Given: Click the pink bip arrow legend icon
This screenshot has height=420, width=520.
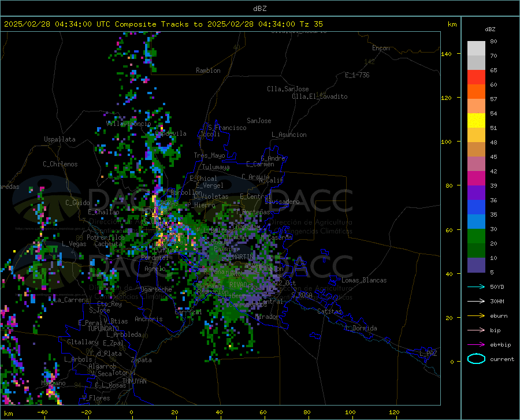Looking at the screenshot, I should (476, 330).
